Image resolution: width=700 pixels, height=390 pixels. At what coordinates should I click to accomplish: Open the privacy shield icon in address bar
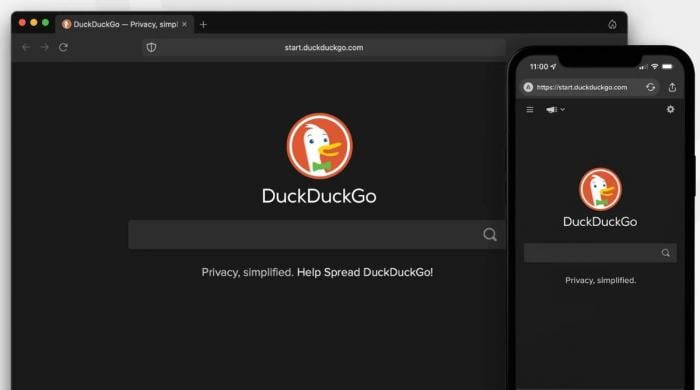(151, 47)
